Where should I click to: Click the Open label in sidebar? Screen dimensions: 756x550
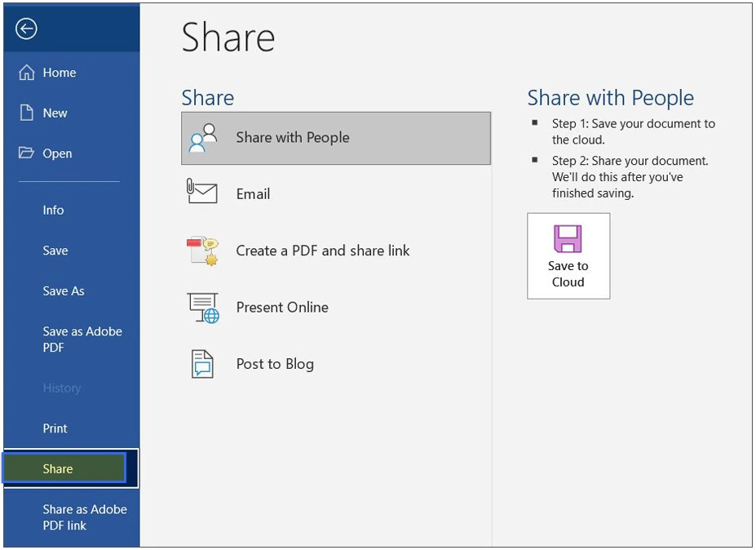pos(57,153)
